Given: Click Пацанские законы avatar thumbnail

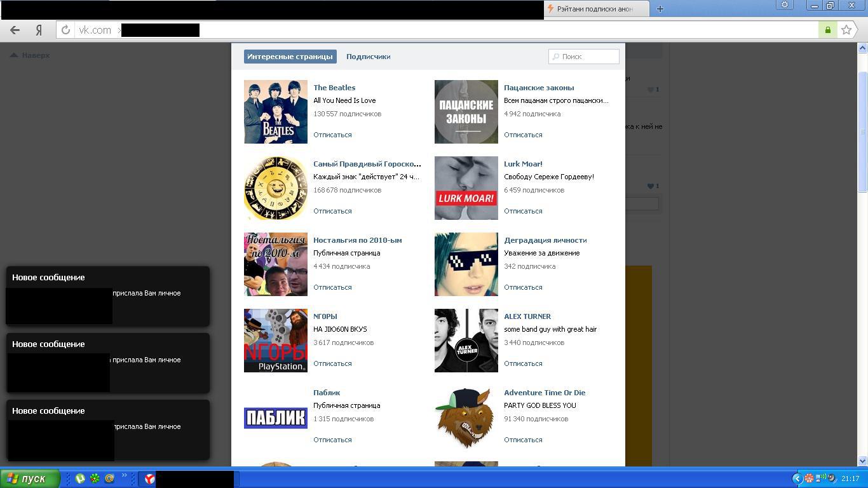Looking at the screenshot, I should click(x=466, y=112).
